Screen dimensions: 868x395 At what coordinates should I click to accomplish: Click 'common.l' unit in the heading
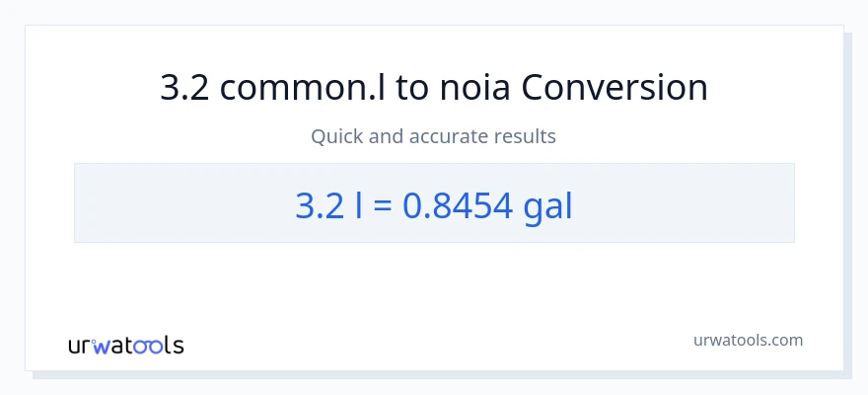click(304, 88)
